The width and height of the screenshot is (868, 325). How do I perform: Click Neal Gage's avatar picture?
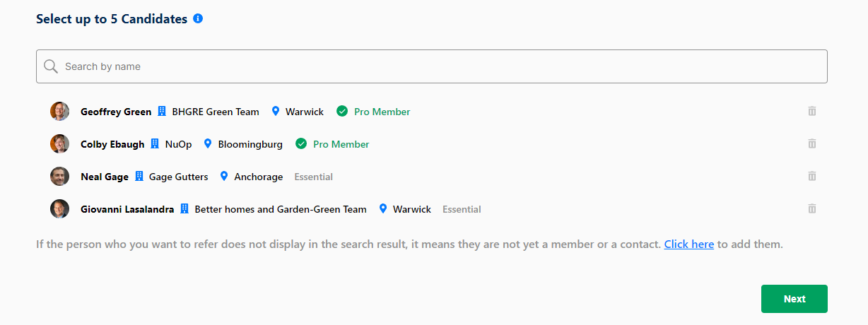click(x=59, y=176)
